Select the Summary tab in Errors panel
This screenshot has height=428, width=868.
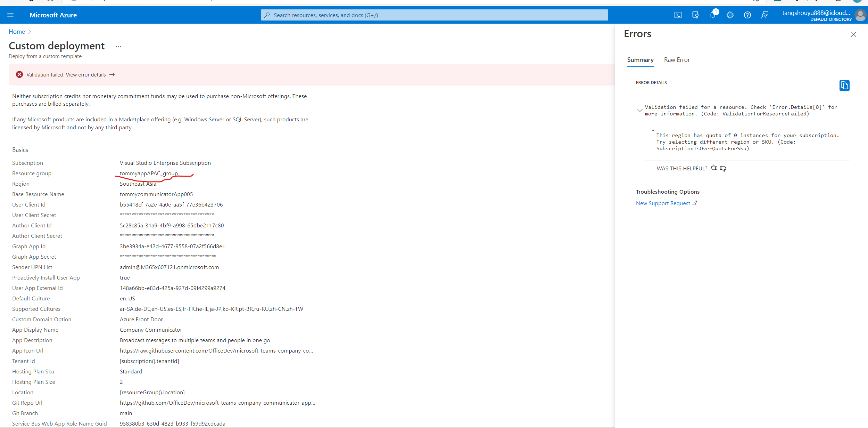pyautogui.click(x=640, y=59)
